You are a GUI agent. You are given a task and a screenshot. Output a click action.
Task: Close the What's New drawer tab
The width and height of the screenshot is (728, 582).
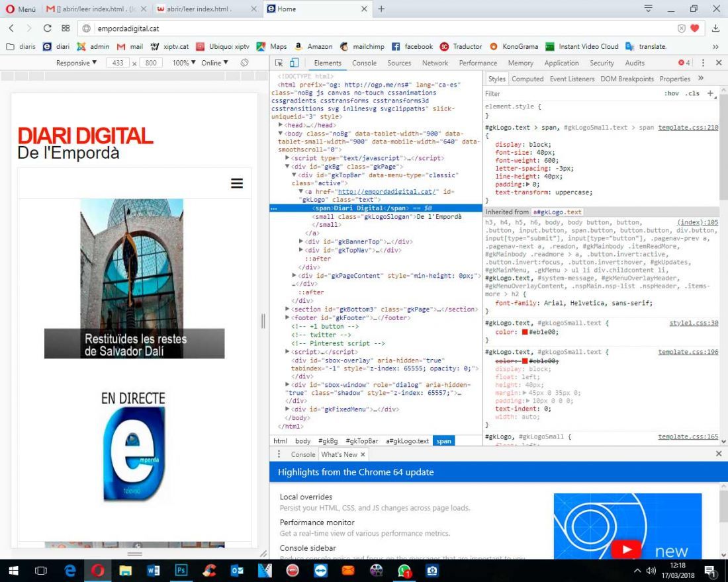363,454
